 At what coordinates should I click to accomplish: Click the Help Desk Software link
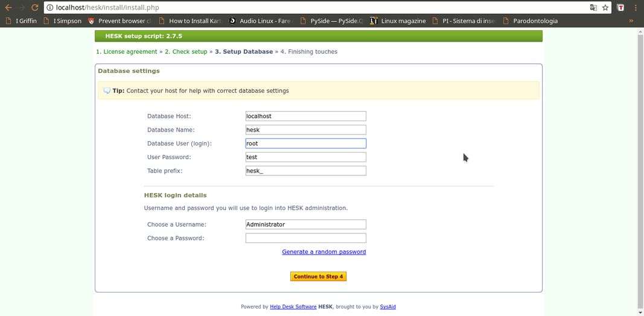tap(293, 306)
